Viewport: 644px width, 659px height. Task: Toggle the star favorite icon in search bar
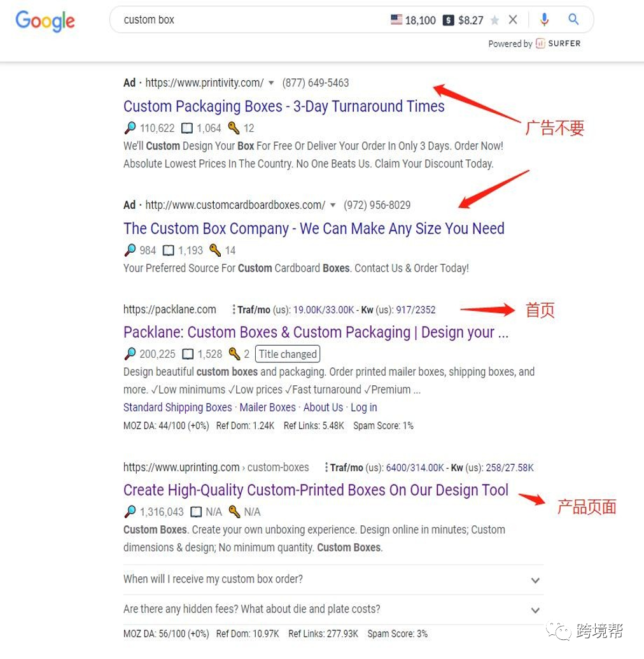tap(495, 20)
